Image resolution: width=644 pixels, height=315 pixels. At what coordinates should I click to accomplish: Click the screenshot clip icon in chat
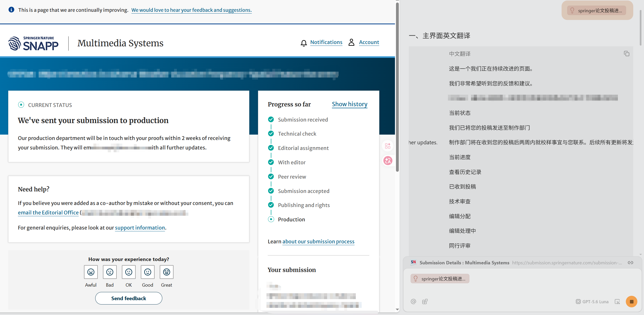point(617,302)
